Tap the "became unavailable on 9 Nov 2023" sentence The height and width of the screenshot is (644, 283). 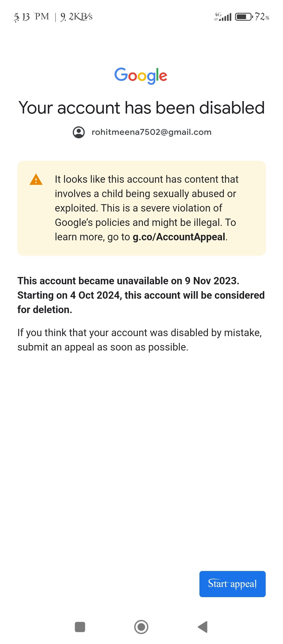pos(128,281)
